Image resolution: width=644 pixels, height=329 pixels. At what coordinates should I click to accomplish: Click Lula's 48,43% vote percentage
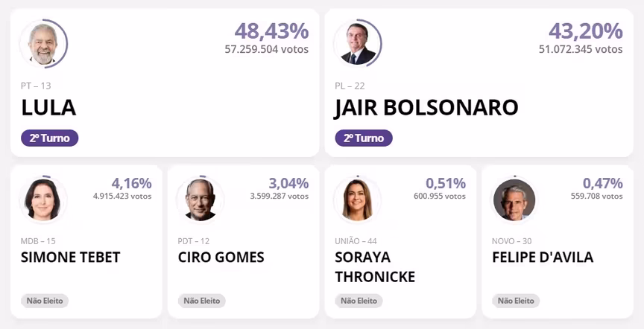(271, 31)
